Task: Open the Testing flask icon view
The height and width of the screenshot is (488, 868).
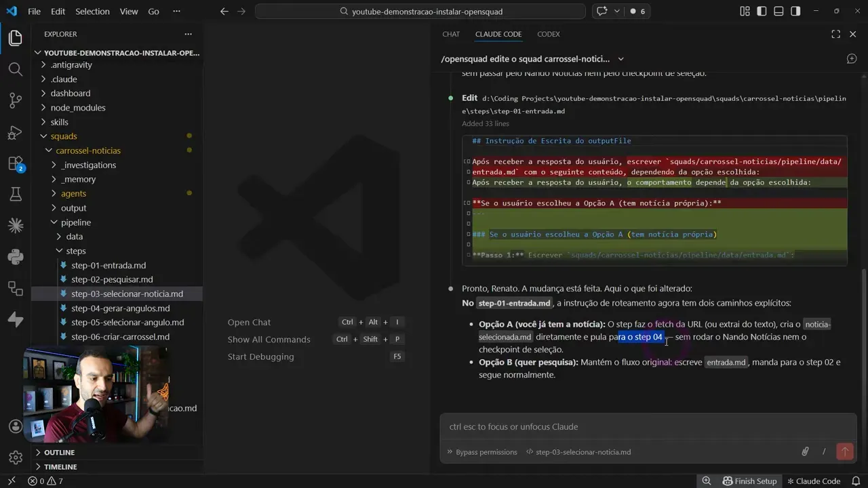Action: (x=15, y=195)
